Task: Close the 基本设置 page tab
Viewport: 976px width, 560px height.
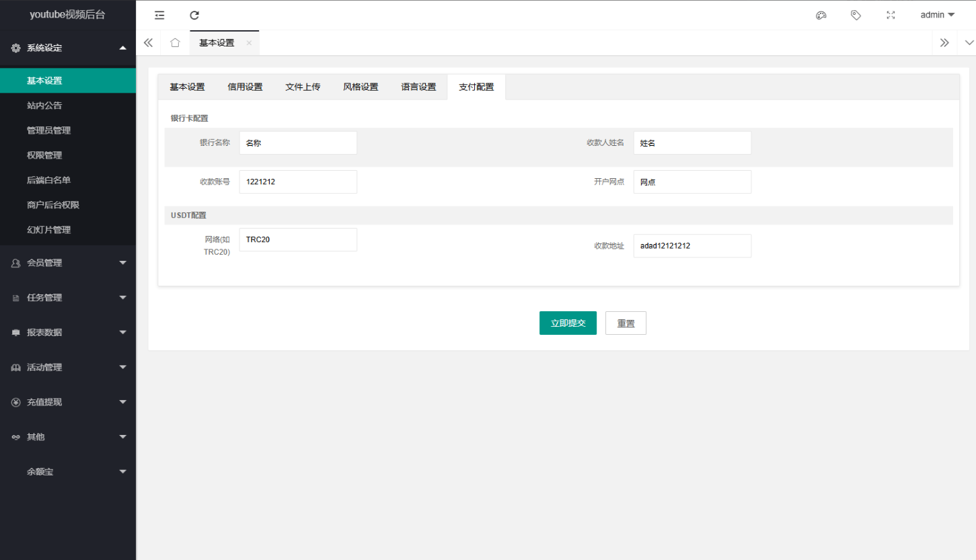Action: click(249, 42)
